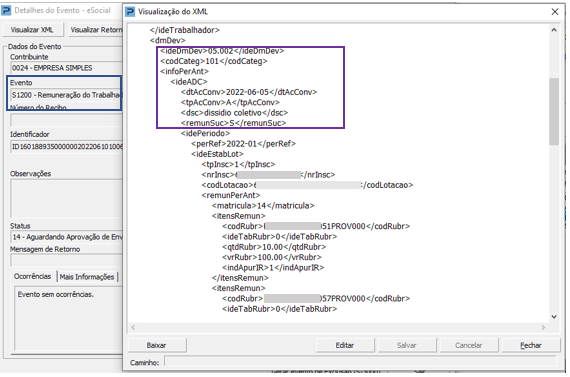Close the Visualização do XML window
The height and width of the screenshot is (377, 570).
[555, 12]
